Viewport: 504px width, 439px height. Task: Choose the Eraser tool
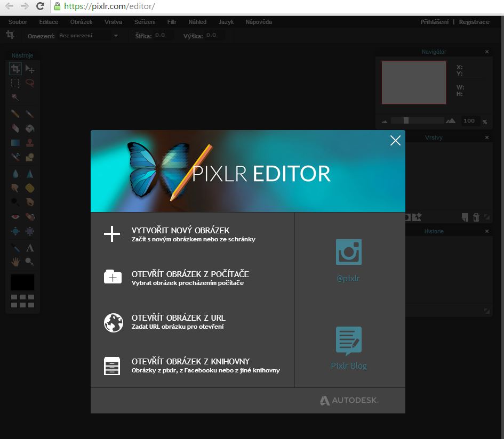15,128
